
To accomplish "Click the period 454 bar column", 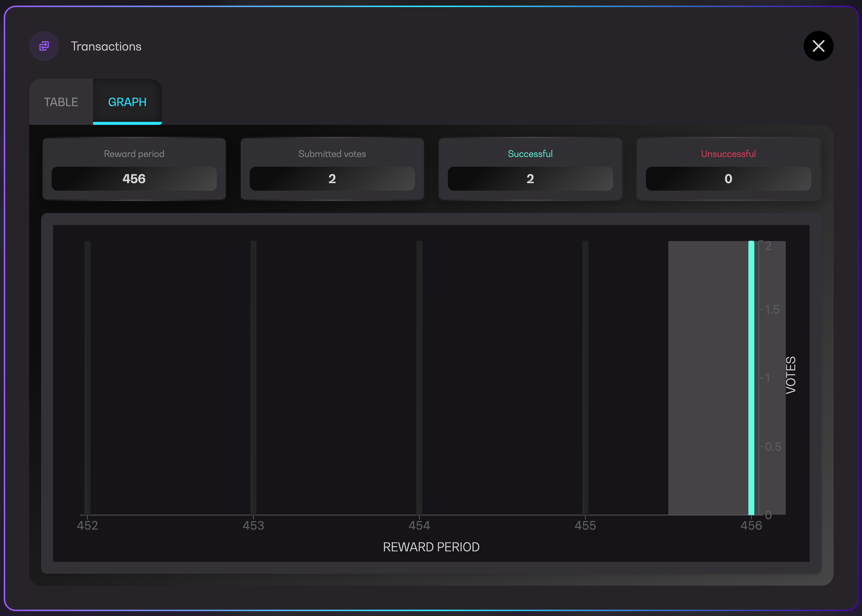I will point(419,378).
